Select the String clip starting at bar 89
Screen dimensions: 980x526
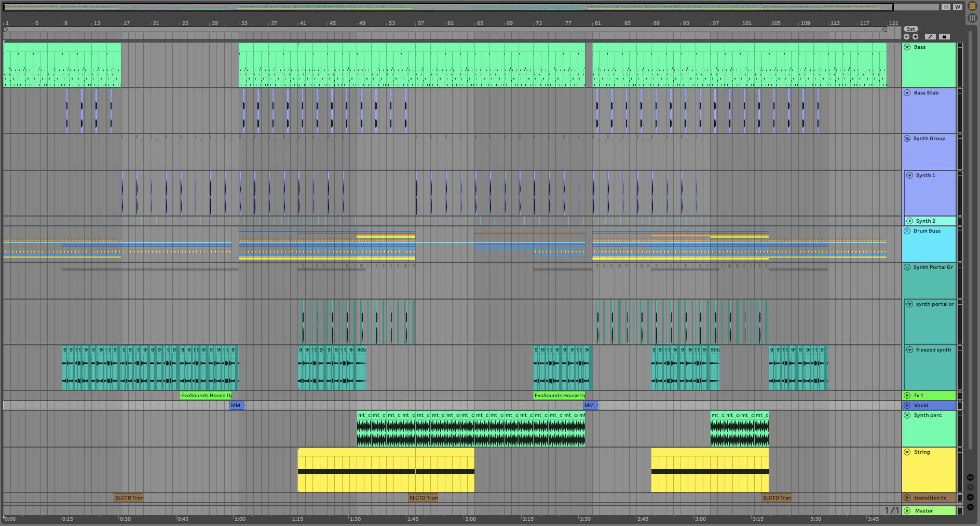(710, 470)
